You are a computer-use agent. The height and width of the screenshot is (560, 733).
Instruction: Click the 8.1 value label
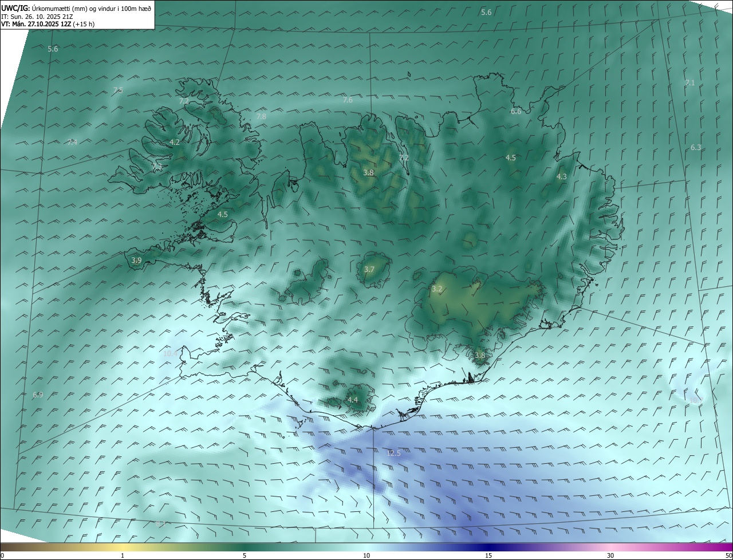[160, 523]
